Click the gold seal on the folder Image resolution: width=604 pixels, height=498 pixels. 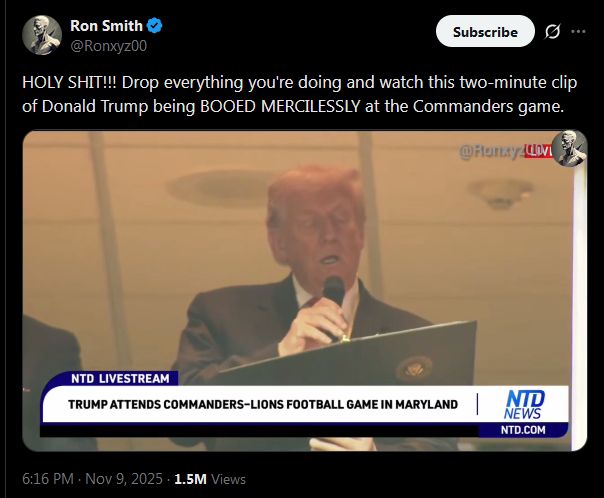[x=414, y=367]
